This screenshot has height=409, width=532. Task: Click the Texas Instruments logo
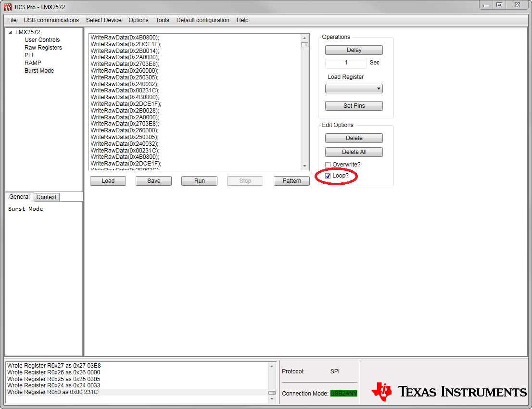tap(449, 392)
